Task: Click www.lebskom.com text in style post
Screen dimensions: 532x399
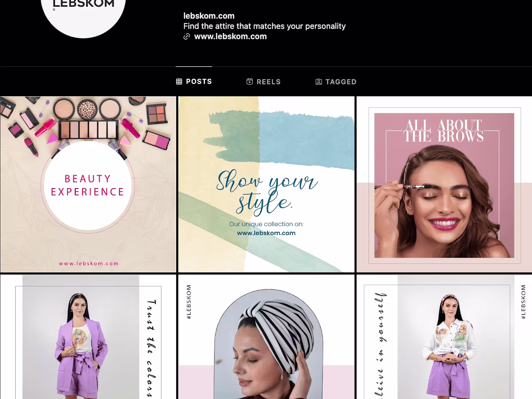Action: [266, 233]
